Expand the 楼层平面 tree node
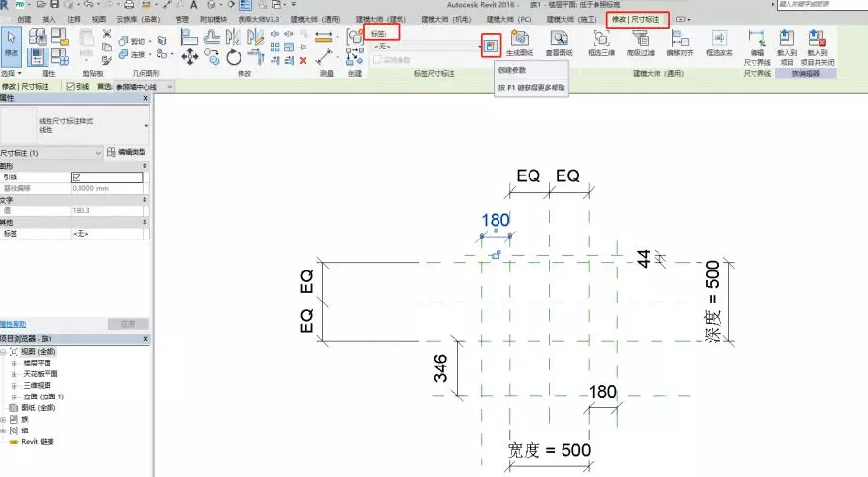Viewport: 868px width, 477px height. click(14, 363)
